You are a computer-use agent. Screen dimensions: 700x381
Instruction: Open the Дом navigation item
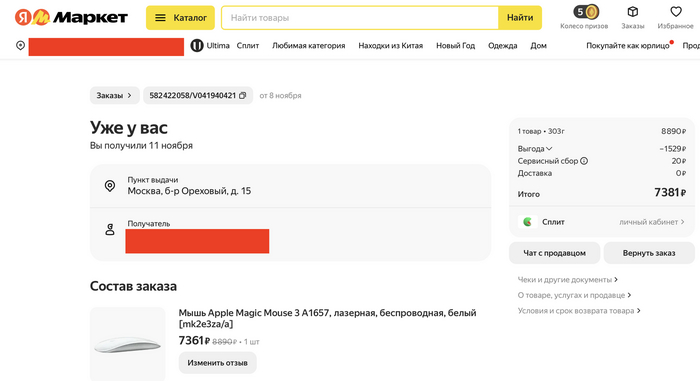point(538,46)
